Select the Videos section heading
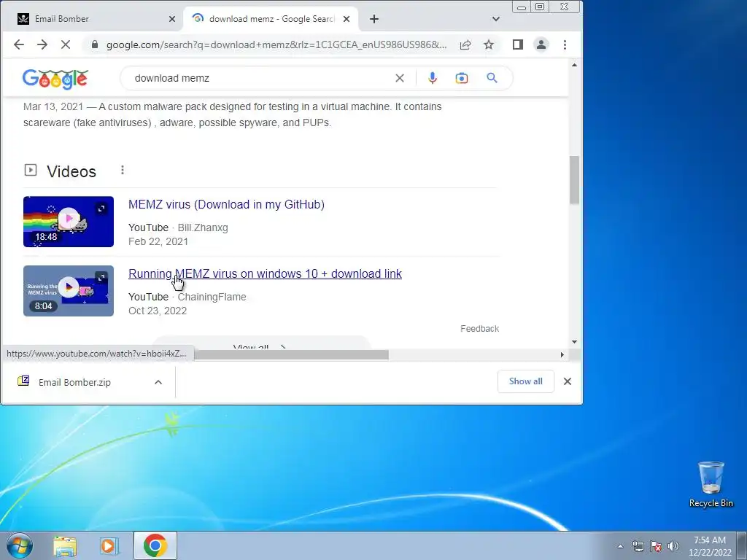747x560 pixels. pos(71,171)
